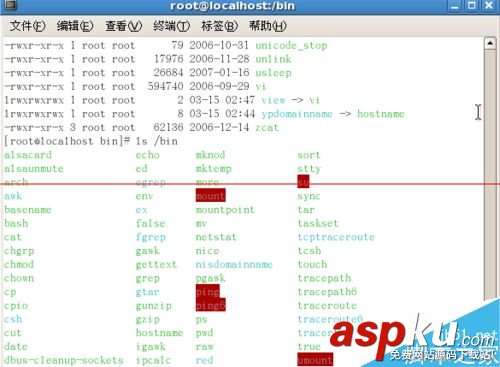Click the sort entry
This screenshot has width=500, height=367.
[309, 155]
